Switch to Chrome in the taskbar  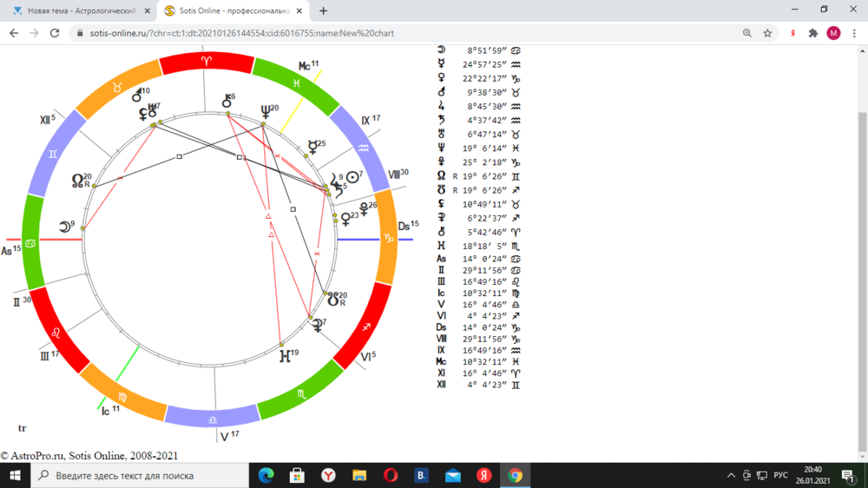[515, 475]
